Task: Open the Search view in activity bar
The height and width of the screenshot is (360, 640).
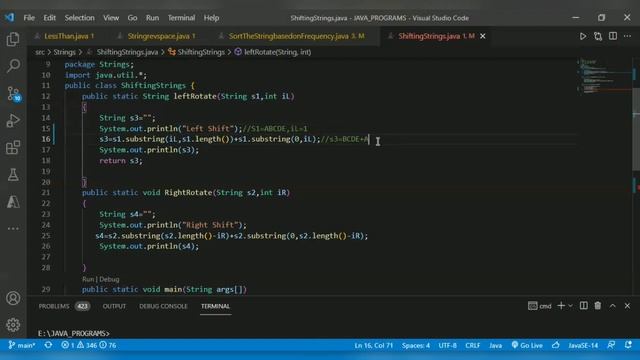Action: (13, 66)
